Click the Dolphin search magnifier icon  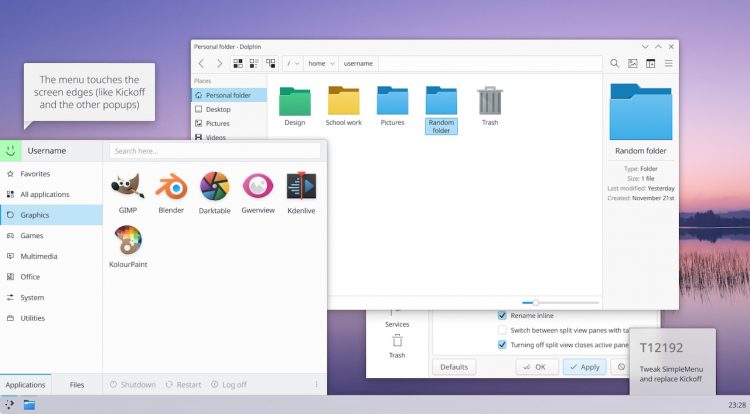(x=615, y=63)
